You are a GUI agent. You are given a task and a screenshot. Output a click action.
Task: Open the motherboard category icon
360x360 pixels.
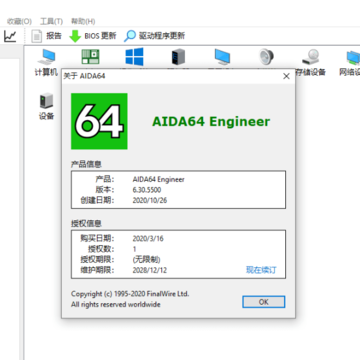90,57
